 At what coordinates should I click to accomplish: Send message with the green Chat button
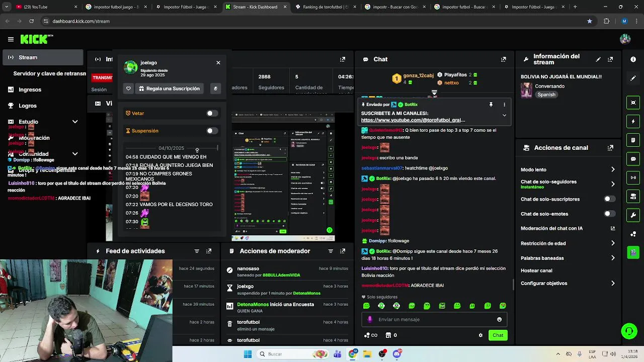498,335
